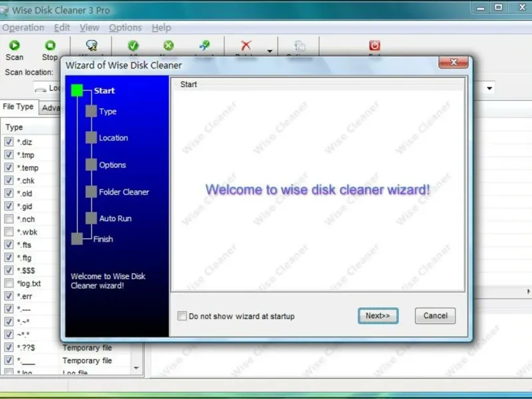Uncheck the *.temp file type

(9, 168)
